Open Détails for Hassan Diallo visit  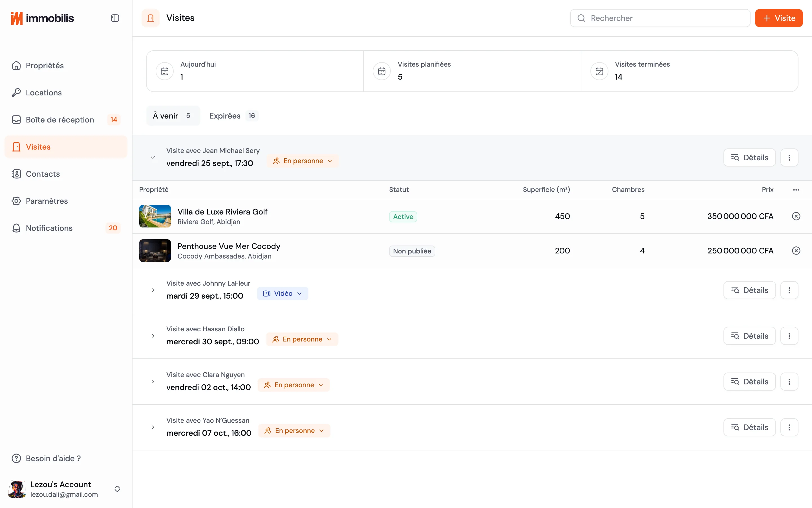click(749, 336)
